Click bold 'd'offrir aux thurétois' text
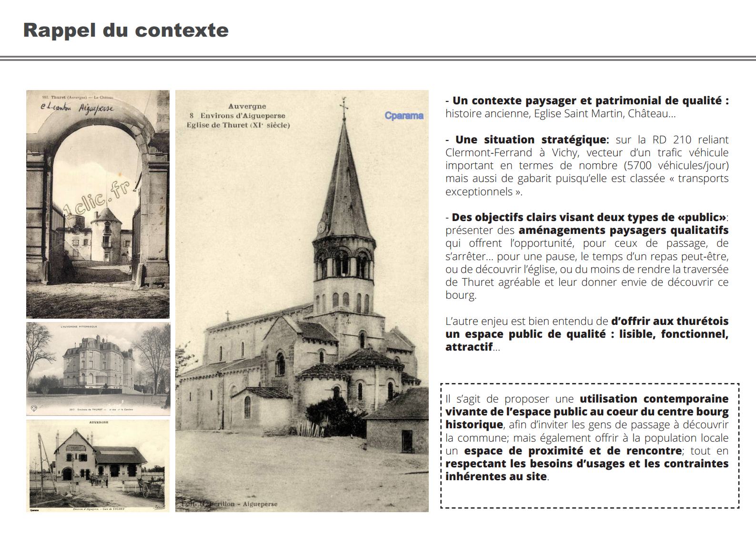The width and height of the screenshot is (756, 535). (x=670, y=321)
